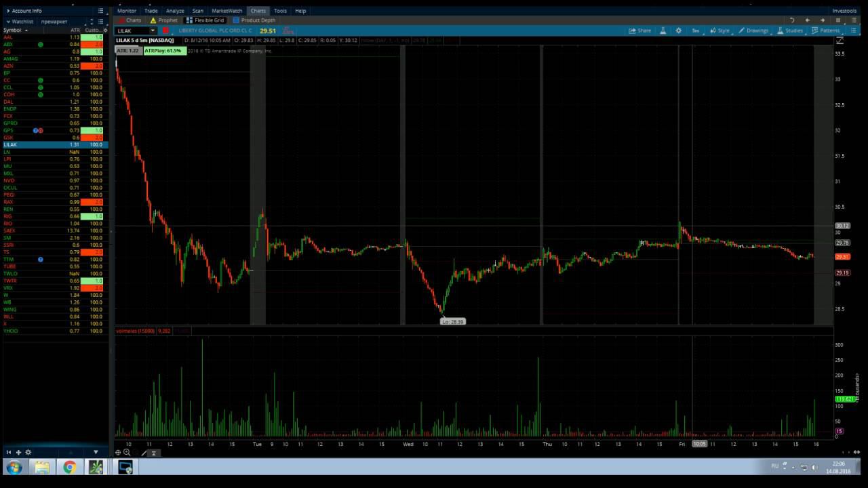Open Windows Start menu
This screenshot has width=868, height=488.
pyautogui.click(x=14, y=467)
